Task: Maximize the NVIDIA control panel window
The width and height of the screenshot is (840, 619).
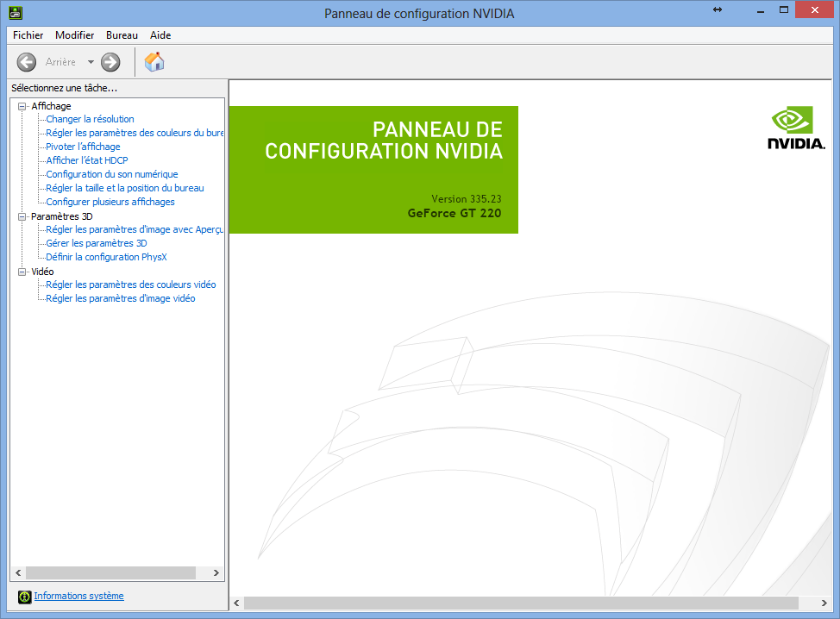Action: coord(784,9)
